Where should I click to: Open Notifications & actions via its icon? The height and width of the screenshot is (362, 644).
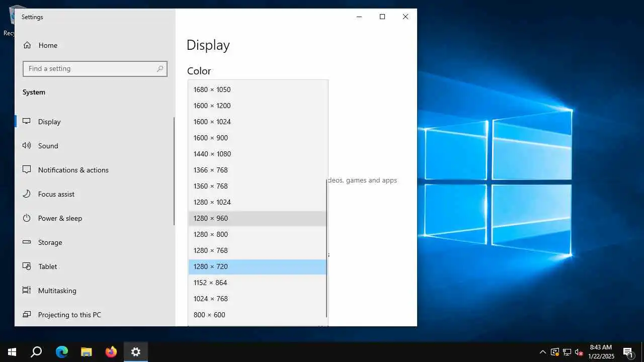pyautogui.click(x=27, y=170)
